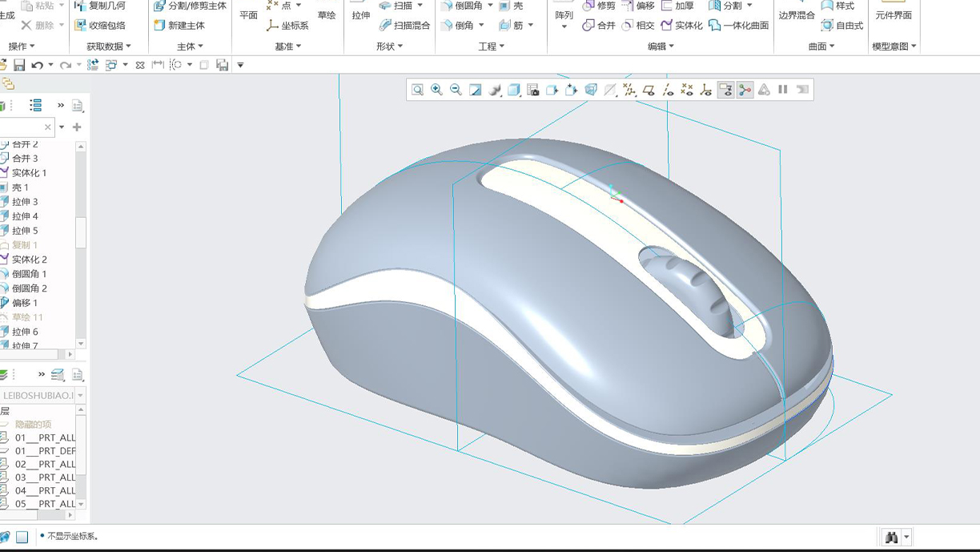This screenshot has height=552, width=980.
Task: Toggle datum point display icon
Action: (687, 90)
